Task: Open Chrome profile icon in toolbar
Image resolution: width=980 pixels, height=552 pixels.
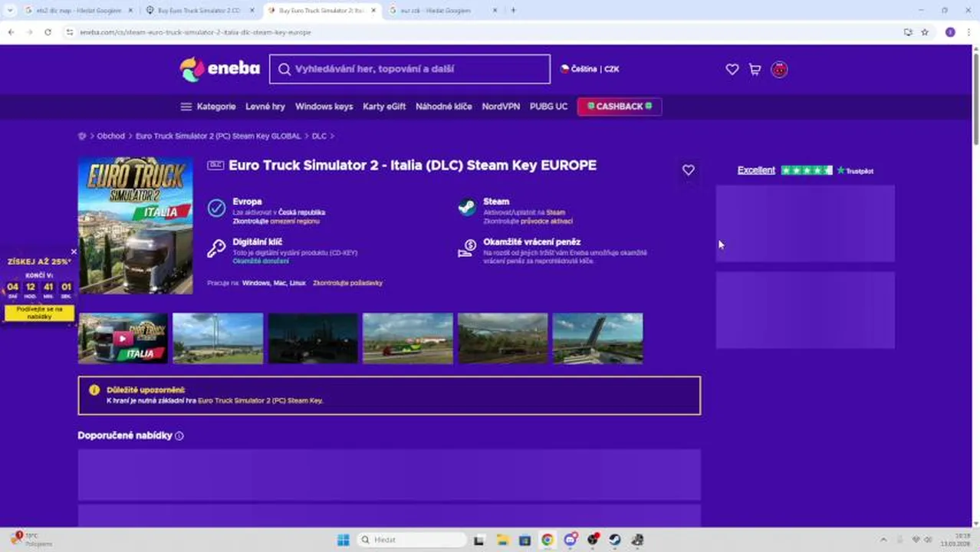Action: [950, 32]
